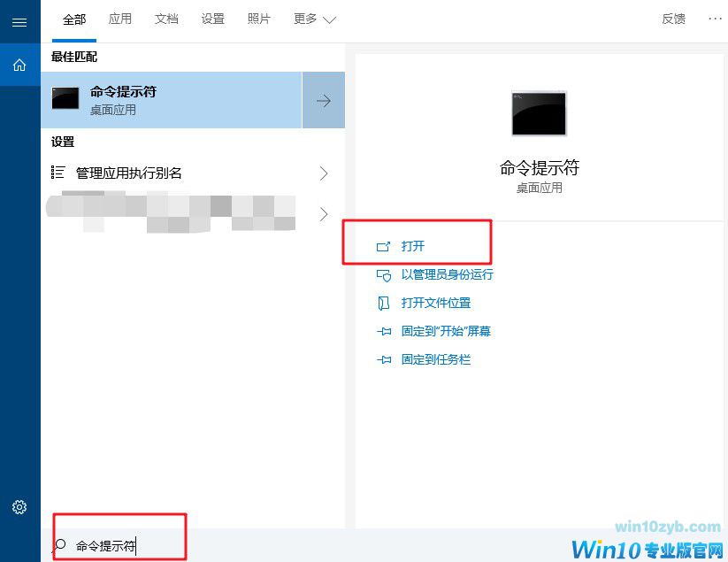Viewport: 728px width, 562px height.
Task: Select the 照片 tab
Action: [259, 19]
